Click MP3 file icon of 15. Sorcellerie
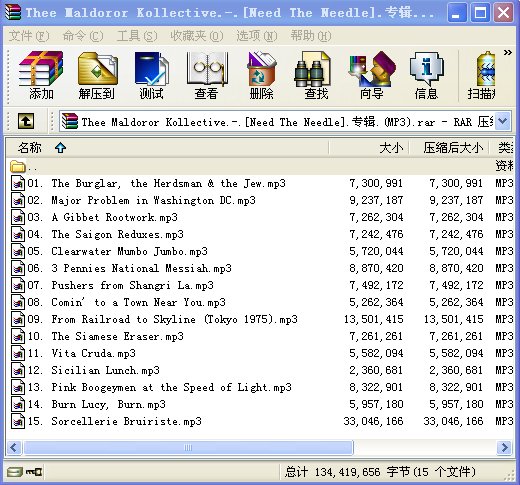Image resolution: width=520 pixels, height=485 pixels. pos(18,421)
